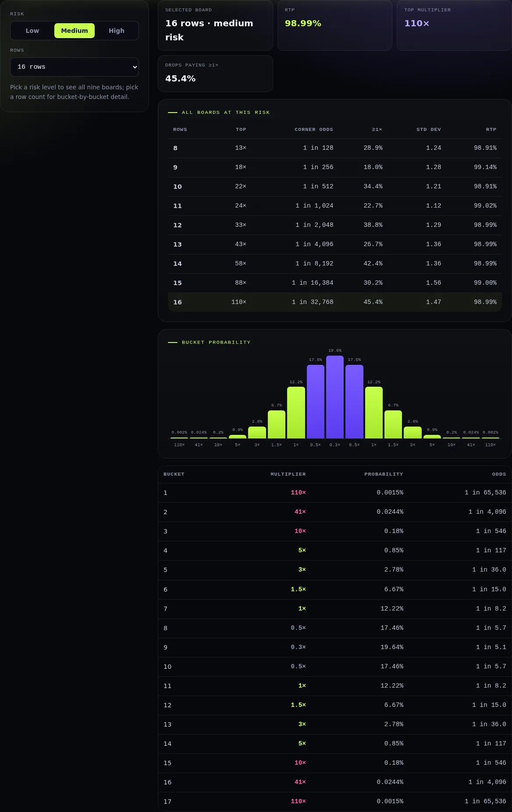Click bucket 13 row's 3× multiplier
Screen dimensions: 512x812
point(302,724)
